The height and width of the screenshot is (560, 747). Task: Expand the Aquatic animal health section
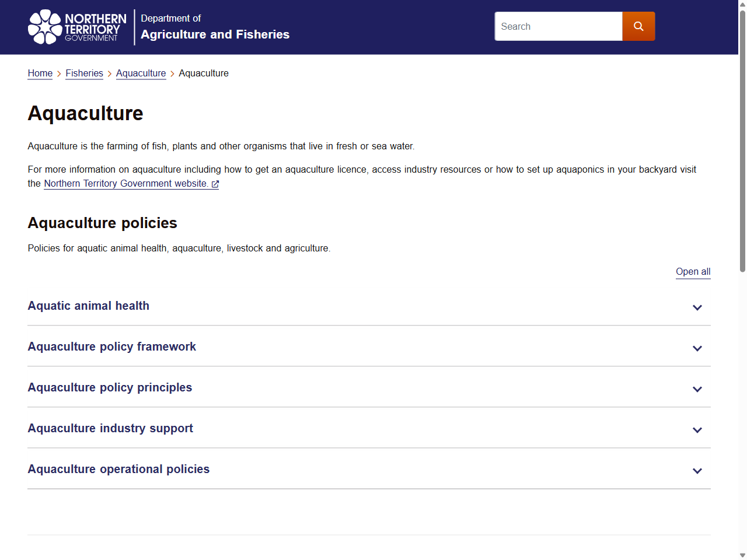(88, 306)
